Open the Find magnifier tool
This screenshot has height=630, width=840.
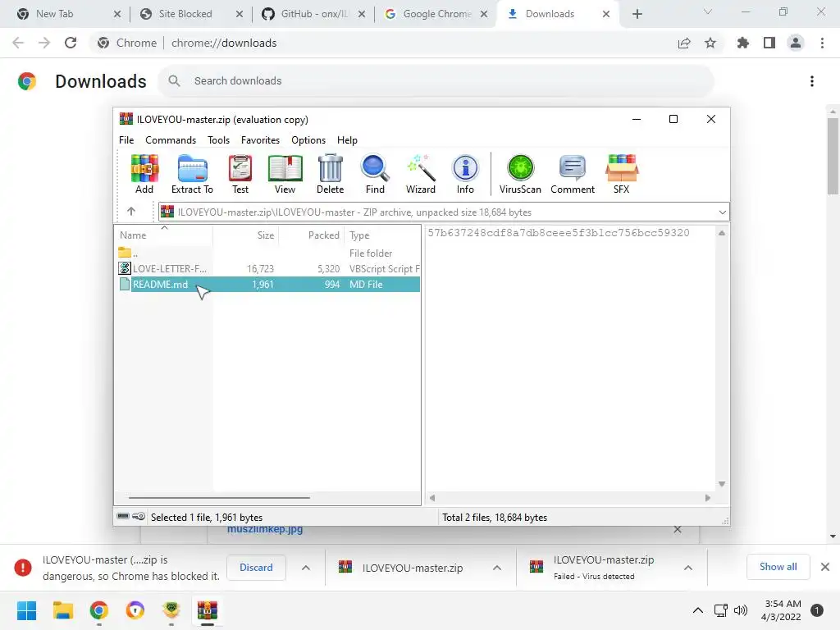(375, 174)
